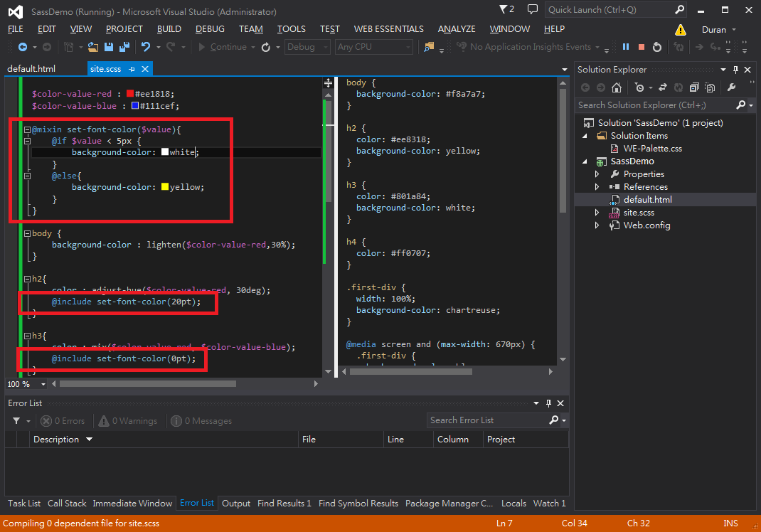The width and height of the screenshot is (761, 532).
Task: Click the Pause debugging button
Action: (x=626, y=47)
